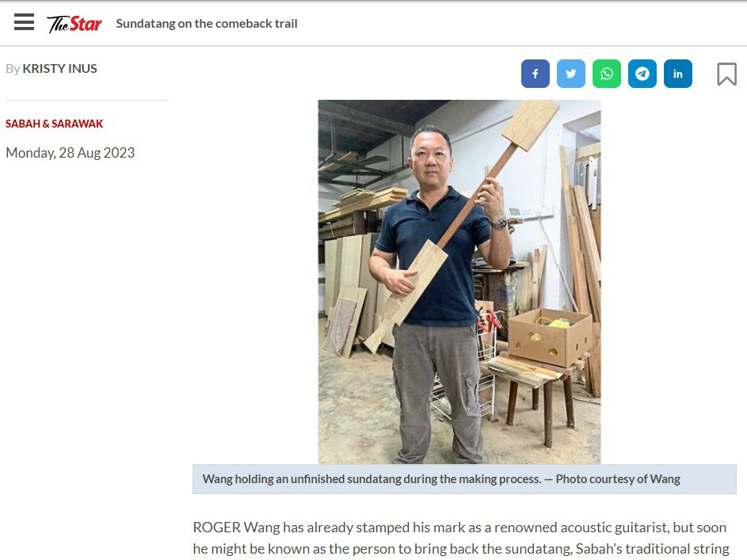
Task: Open the Sabah & Sarawak section
Action: [55, 124]
